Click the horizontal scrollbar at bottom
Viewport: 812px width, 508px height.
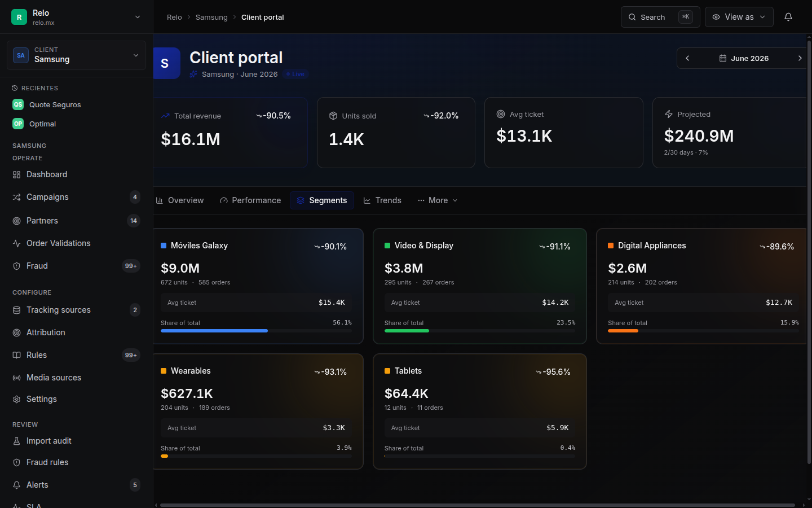tap(477, 505)
